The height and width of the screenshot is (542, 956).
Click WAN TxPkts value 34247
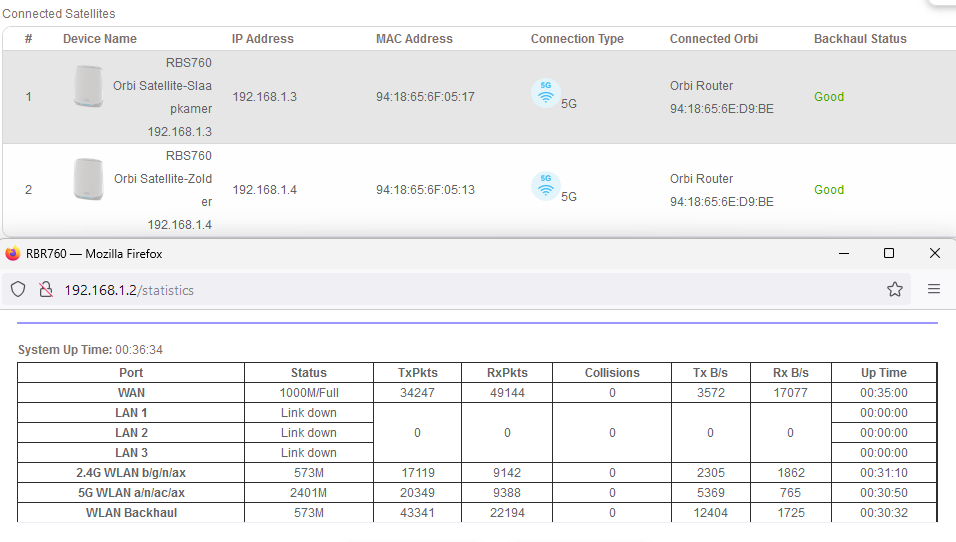tap(417, 393)
